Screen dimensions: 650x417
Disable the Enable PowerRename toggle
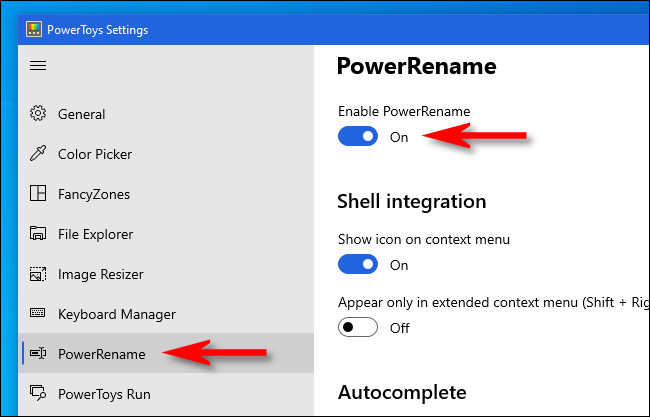358,137
